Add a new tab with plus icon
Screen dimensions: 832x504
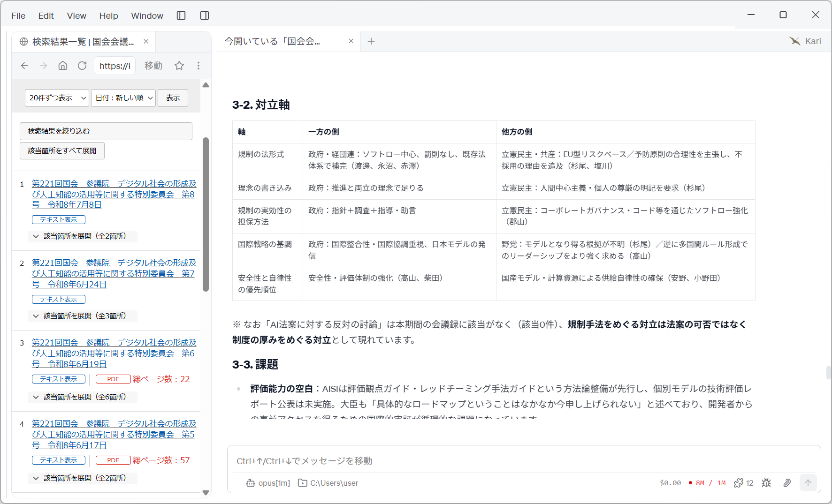point(371,41)
